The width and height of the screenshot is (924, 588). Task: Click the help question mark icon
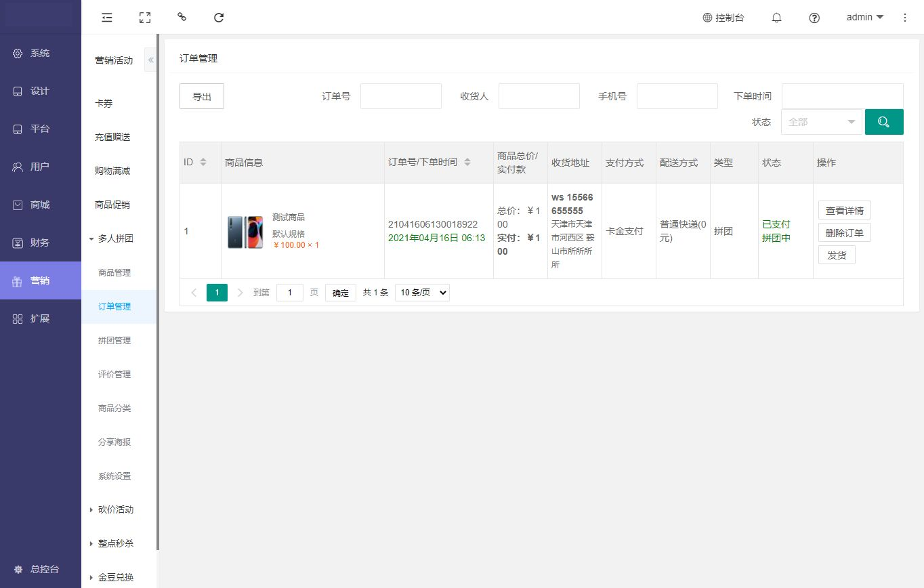[x=814, y=18]
